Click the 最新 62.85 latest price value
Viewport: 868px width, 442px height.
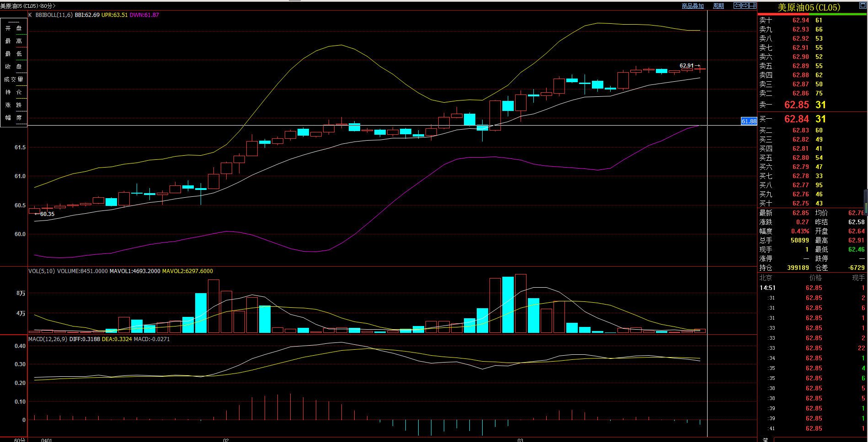[x=801, y=213]
